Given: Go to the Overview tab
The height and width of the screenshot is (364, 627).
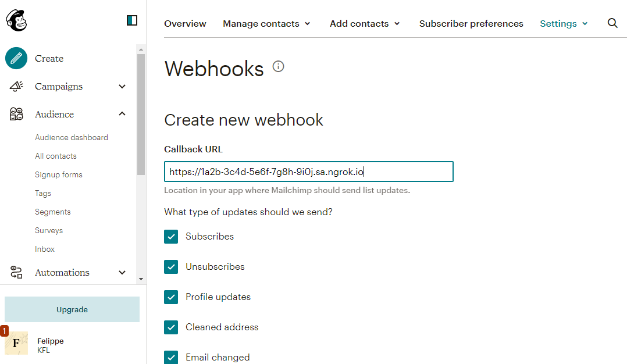Looking at the screenshot, I should pyautogui.click(x=185, y=24).
